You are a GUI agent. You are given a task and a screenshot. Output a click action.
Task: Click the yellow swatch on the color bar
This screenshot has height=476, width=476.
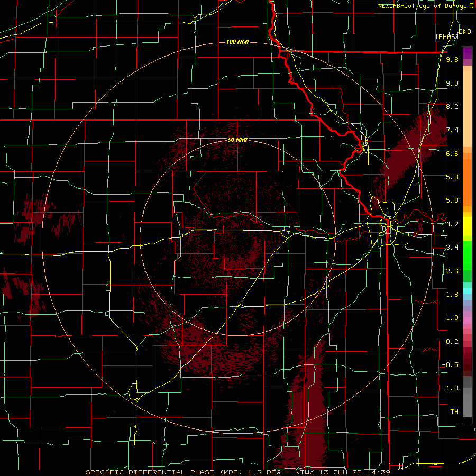pos(467,226)
